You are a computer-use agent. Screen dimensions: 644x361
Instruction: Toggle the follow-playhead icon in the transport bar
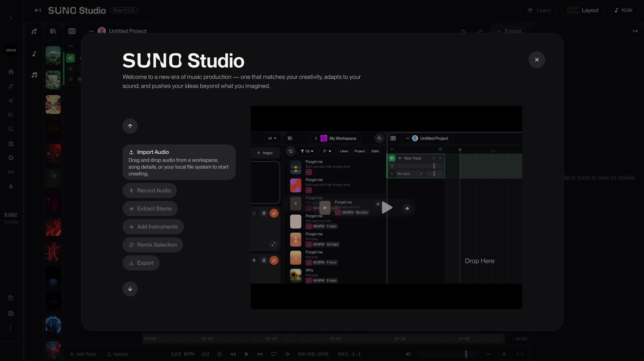(287, 354)
